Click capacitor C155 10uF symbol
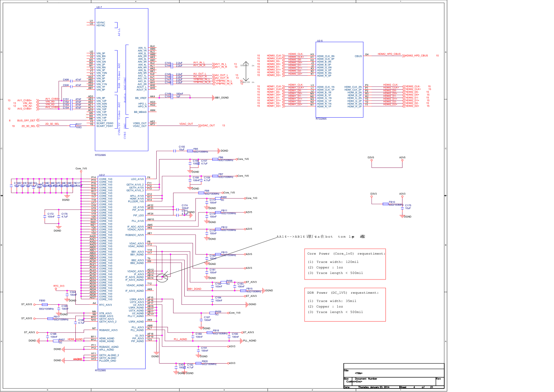Image resolution: width=554 pixels, height=392 pixels. click(175, 150)
